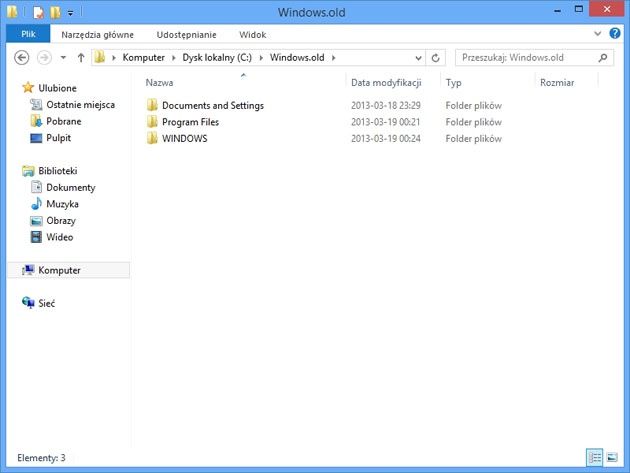Click the Back navigation arrow
The image size is (630, 473).
click(22, 58)
